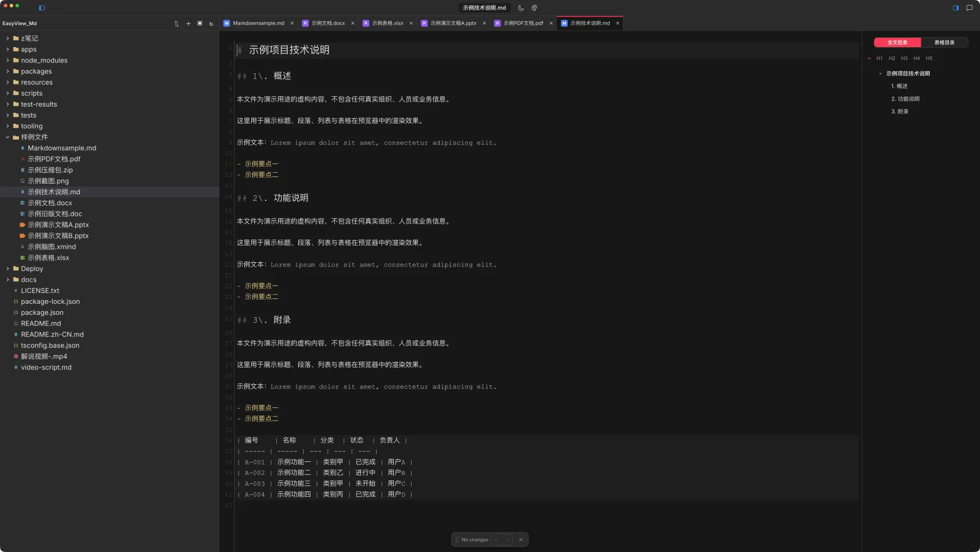Toggle the H3 heading level filter
The image size is (980, 552).
pyautogui.click(x=904, y=58)
